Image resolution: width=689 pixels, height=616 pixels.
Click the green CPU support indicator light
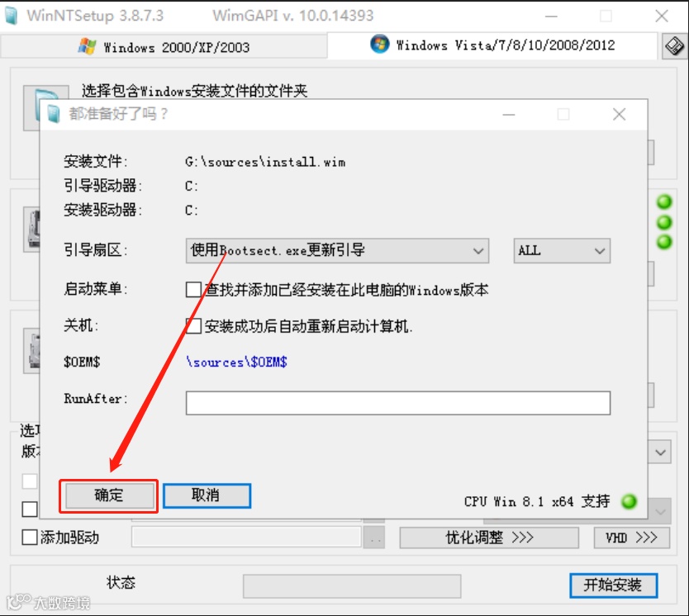tap(629, 501)
